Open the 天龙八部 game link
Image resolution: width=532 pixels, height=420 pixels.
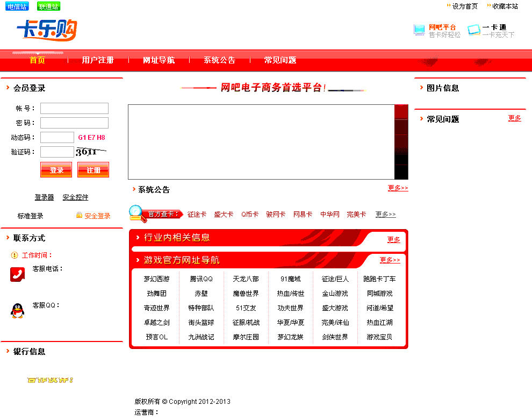(x=246, y=279)
